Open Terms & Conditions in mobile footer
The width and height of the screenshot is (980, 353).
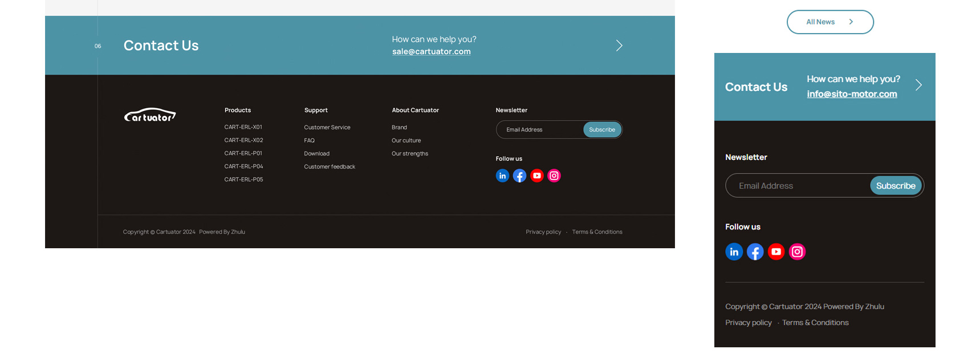(x=815, y=323)
